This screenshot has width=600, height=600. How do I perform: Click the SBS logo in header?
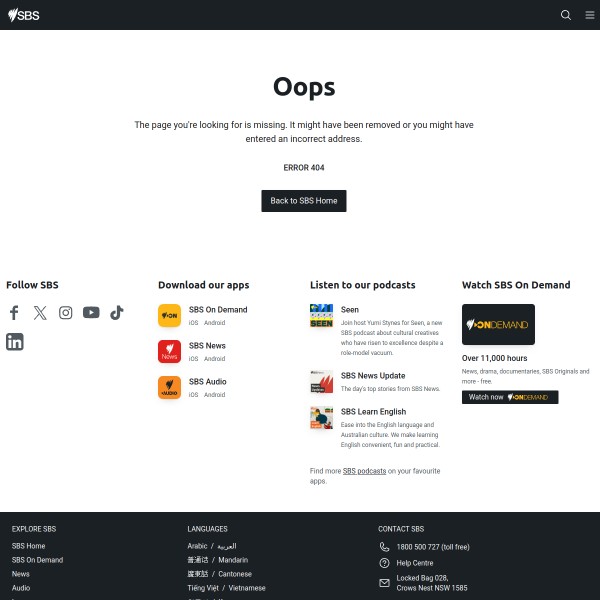click(24, 15)
